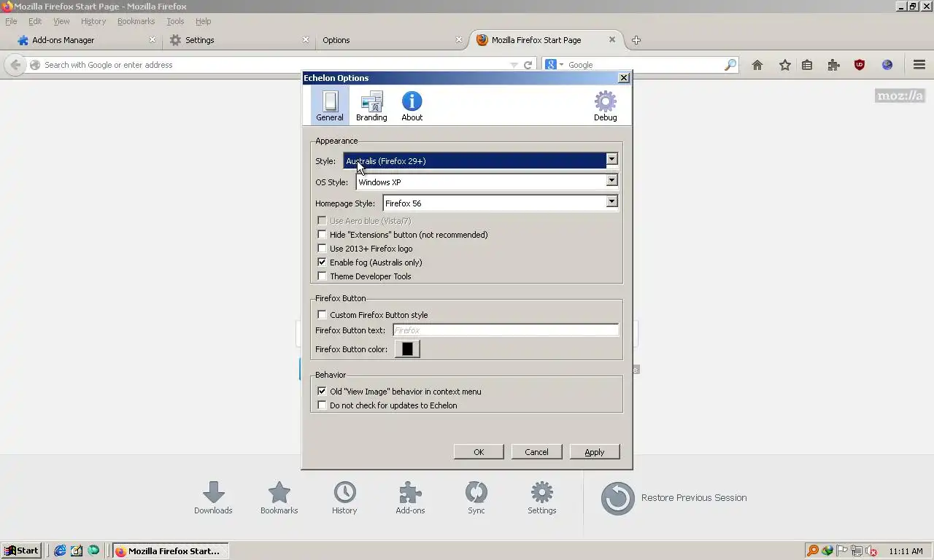Open Downloads from the start page
This screenshot has height=560, width=934.
point(213,498)
